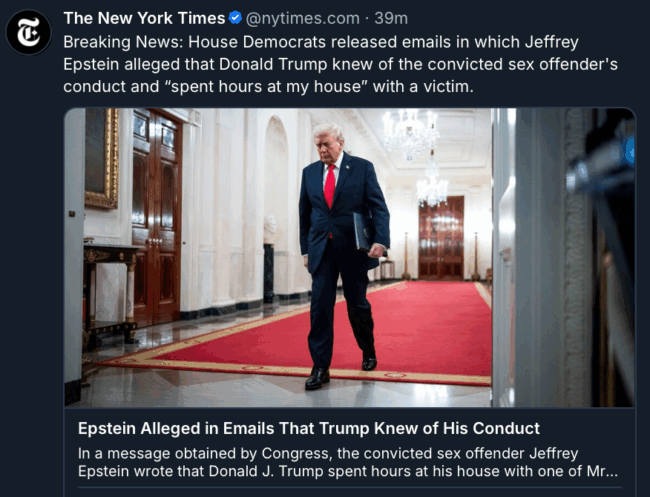Open the link card description text
The image size is (650, 497).
coord(347,462)
